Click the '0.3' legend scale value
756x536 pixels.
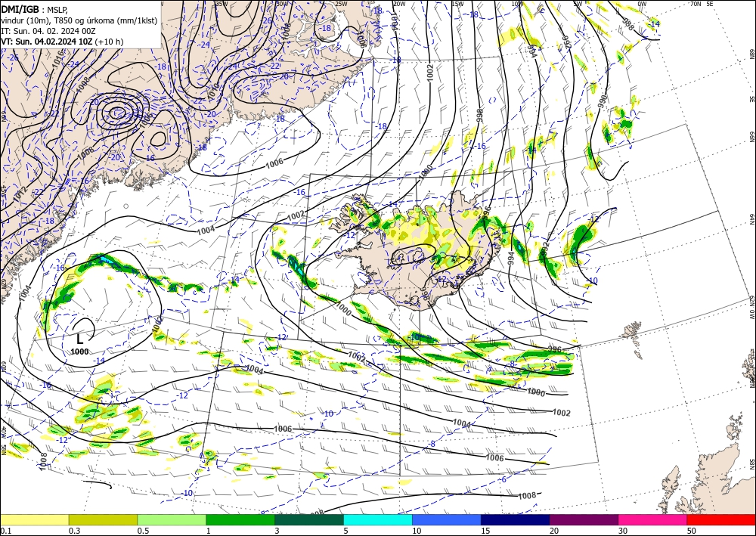74,531
